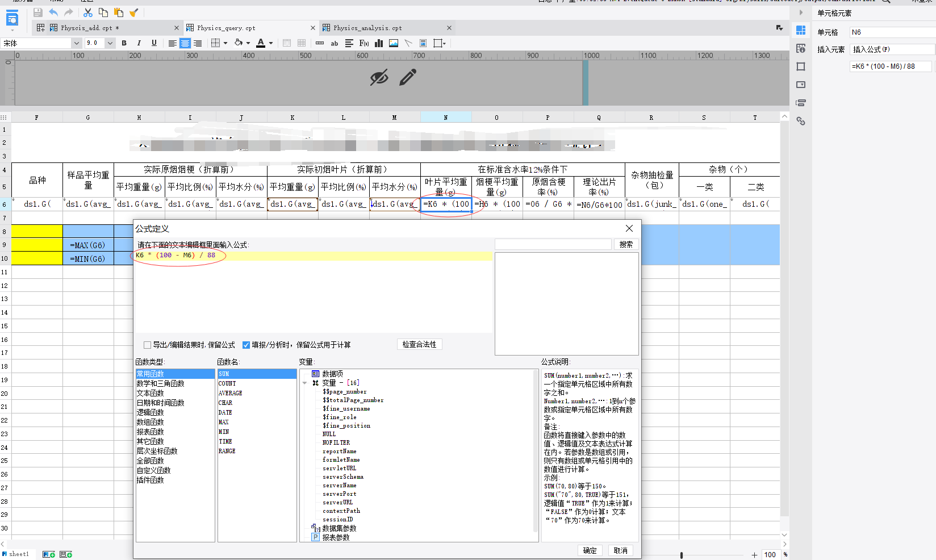Collapse the right property panel arrow
The height and width of the screenshot is (560, 936).
click(x=801, y=12)
